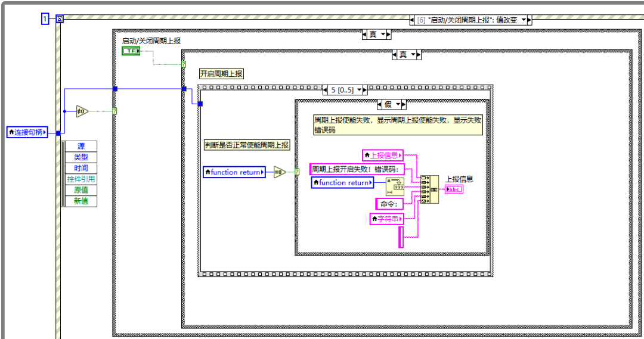Select the Number To Decimal String node
Image resolution: width=644 pixels, height=339 pixels.
click(x=395, y=186)
